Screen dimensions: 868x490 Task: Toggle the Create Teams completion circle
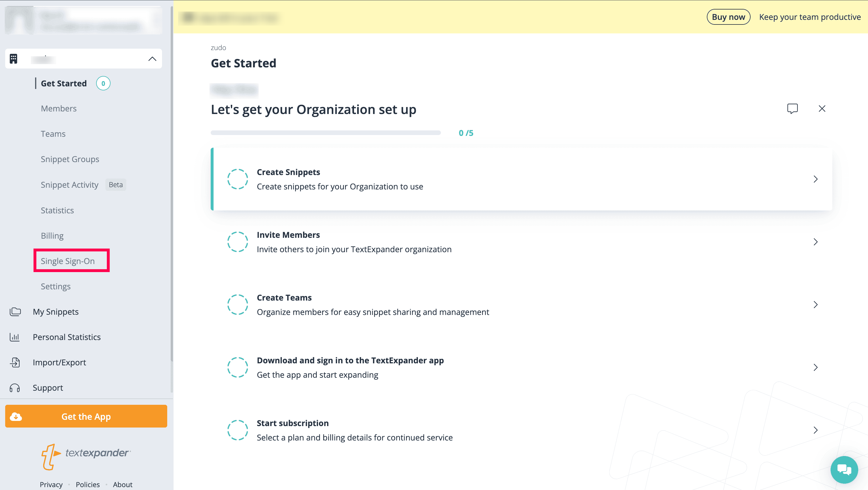[x=237, y=304]
